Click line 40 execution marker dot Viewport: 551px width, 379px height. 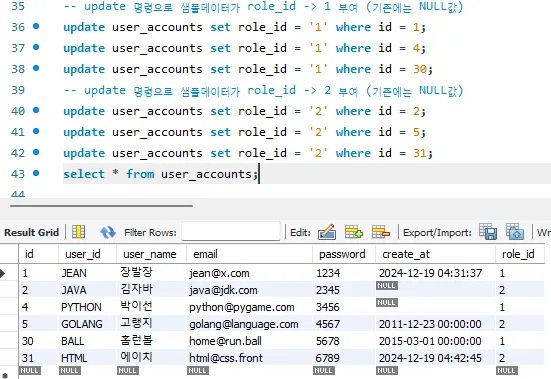tap(36, 110)
